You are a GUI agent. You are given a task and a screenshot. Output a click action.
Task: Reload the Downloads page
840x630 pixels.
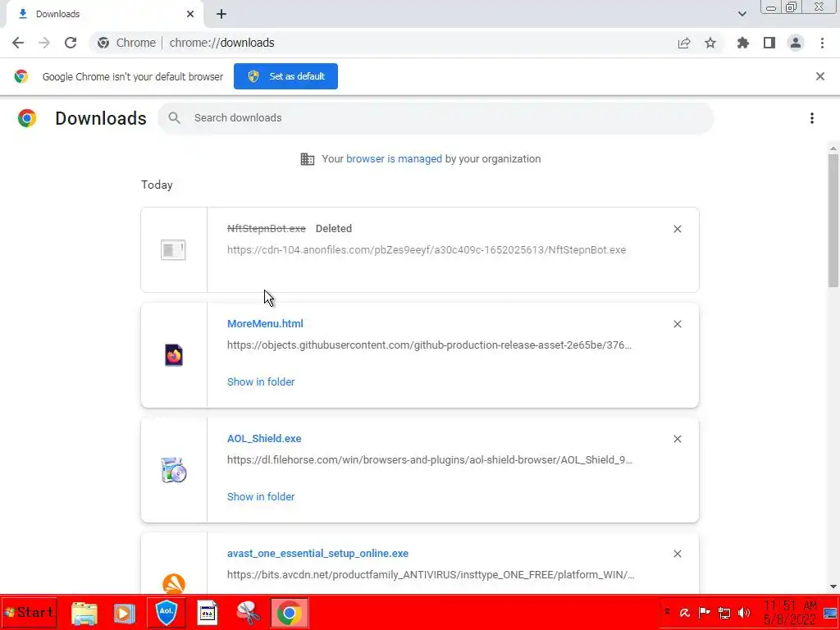pos(71,43)
